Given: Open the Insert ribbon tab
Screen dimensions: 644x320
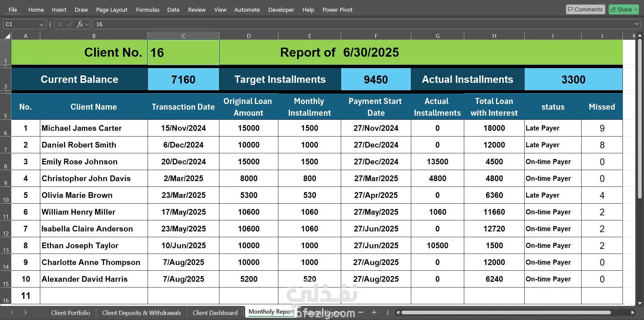Looking at the screenshot, I should click(59, 10).
